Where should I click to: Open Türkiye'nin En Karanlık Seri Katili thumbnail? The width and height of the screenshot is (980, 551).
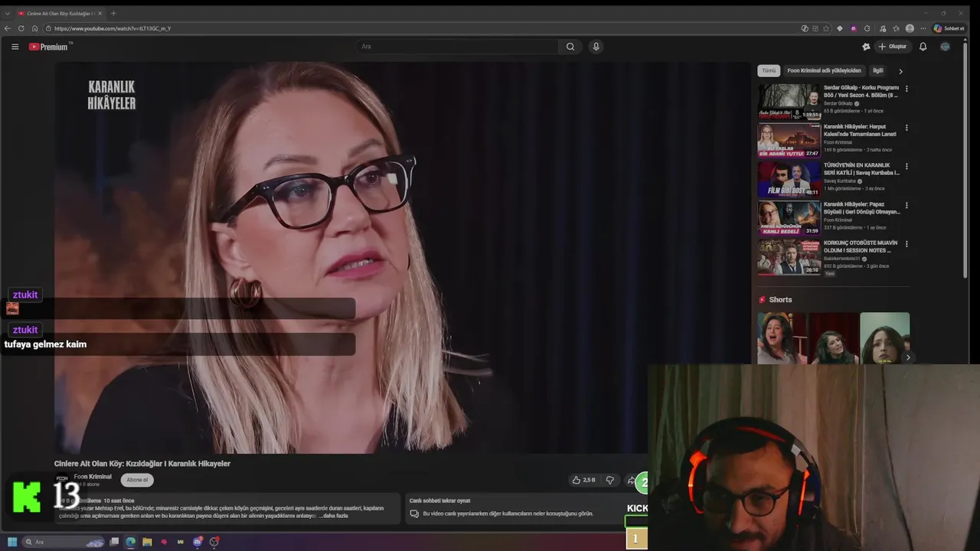pyautogui.click(x=789, y=179)
